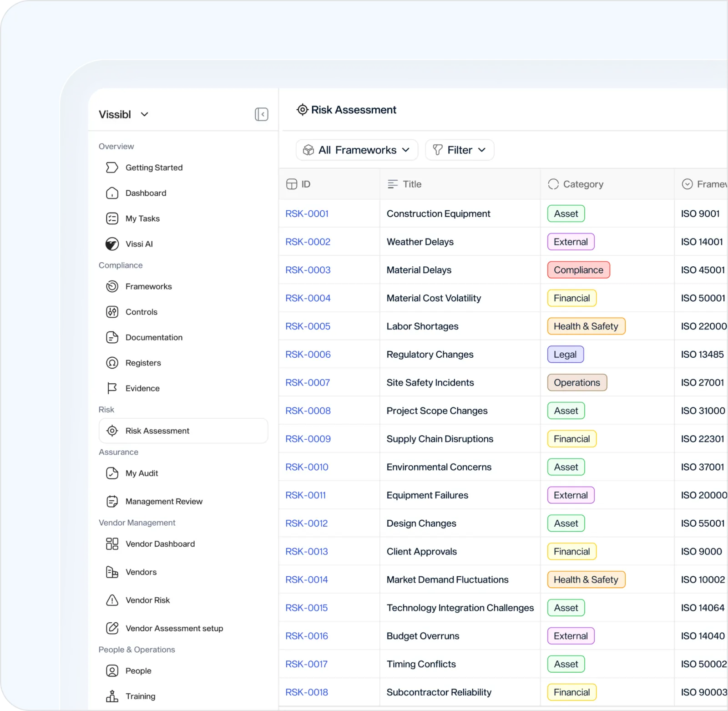Click the cube icon in All Frameworks
This screenshot has height=711, width=728.
pos(308,150)
